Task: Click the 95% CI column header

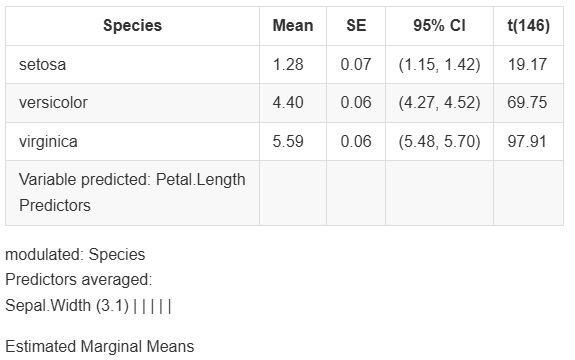Action: pos(439,26)
